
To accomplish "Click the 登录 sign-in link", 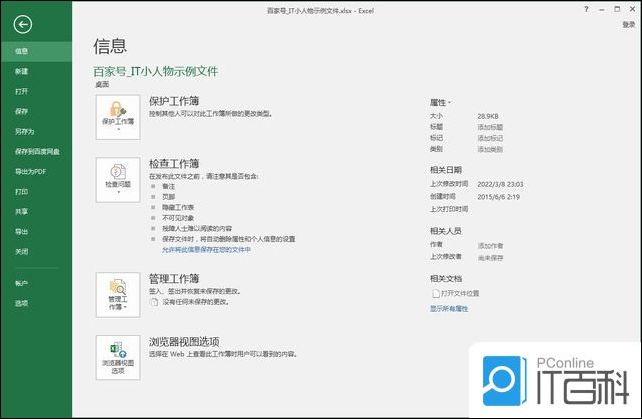I will [628, 25].
